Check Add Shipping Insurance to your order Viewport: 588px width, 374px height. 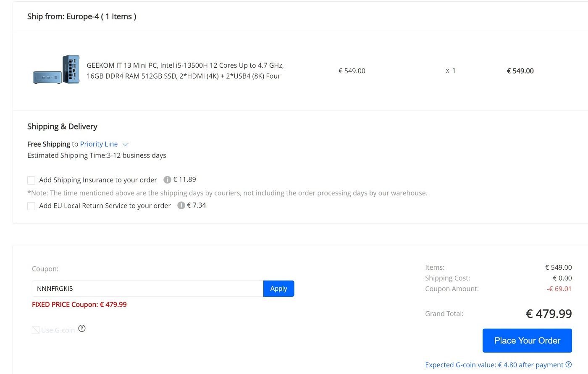(31, 180)
